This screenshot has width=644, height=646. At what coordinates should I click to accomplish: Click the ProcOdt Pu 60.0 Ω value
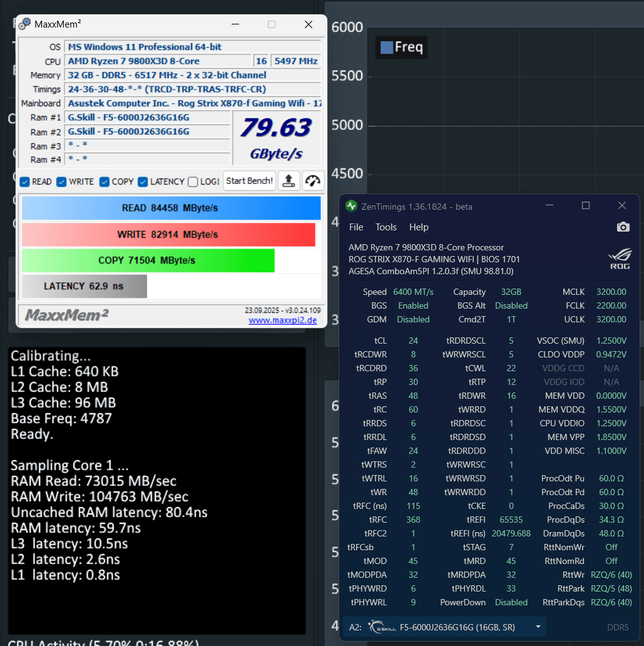point(611,478)
